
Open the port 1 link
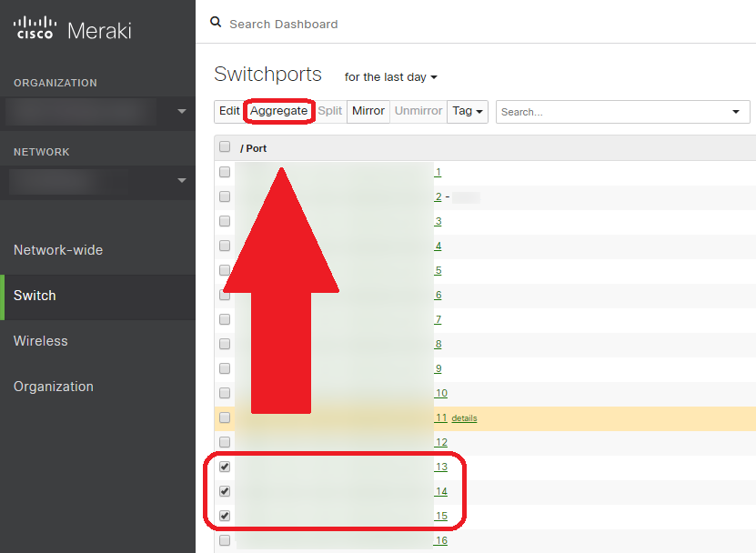(x=438, y=172)
